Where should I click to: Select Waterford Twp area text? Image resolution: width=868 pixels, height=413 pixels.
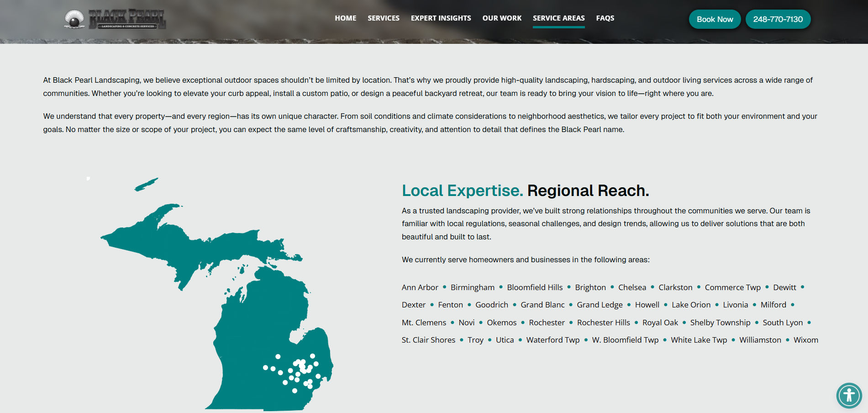[553, 340]
